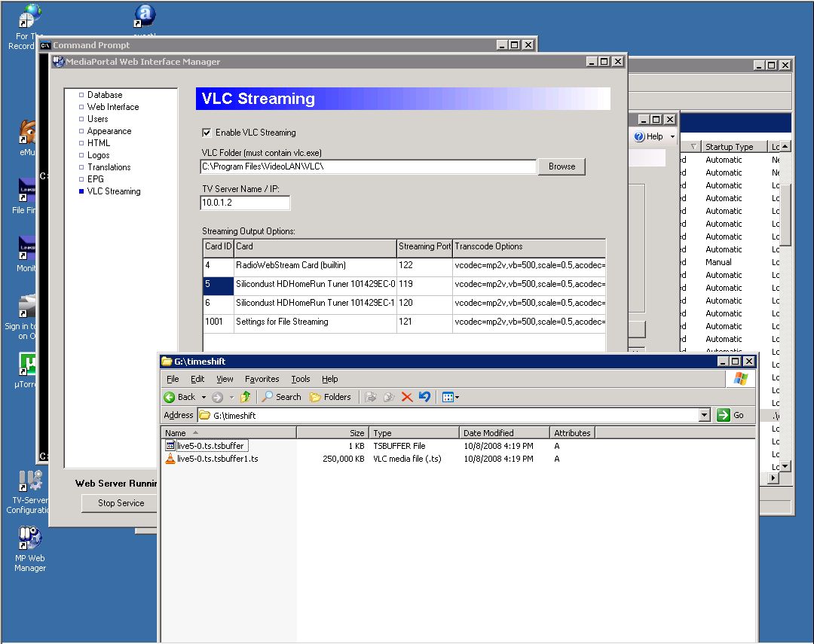
Task: Click the Up folder icon in Explorer toolbar
Action: (x=245, y=397)
